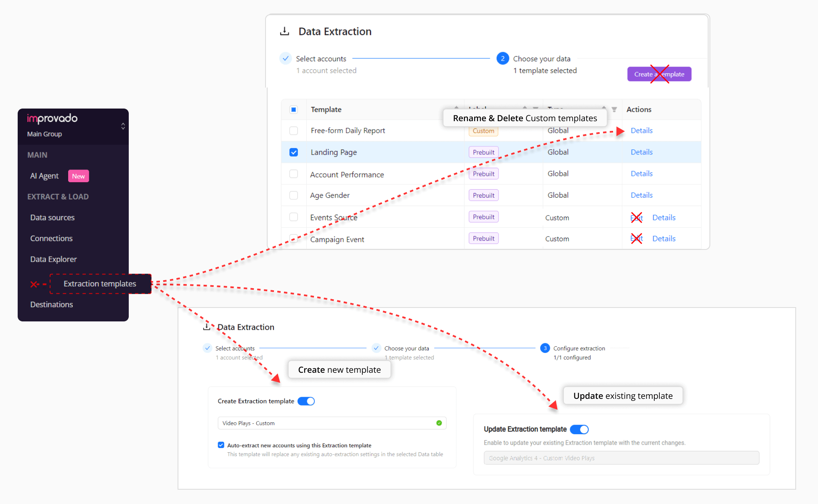
Task: Click step 2 Choose your data circle
Action: click(502, 58)
